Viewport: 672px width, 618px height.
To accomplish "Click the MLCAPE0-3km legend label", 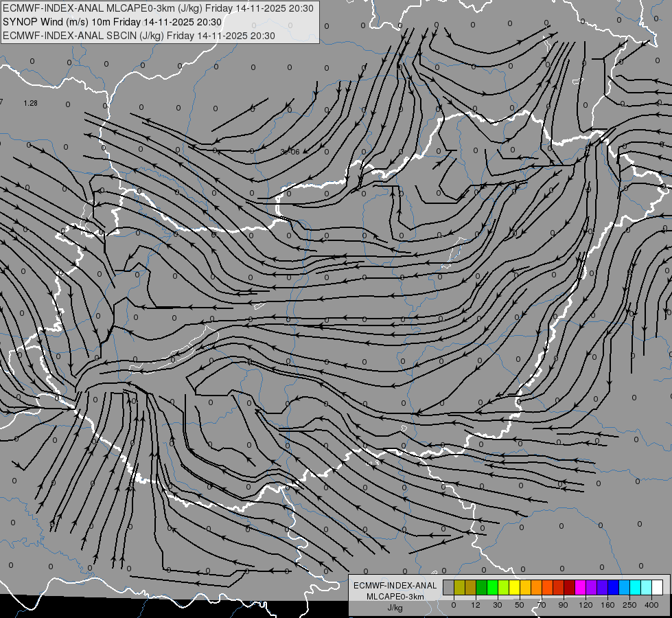I will pos(395,597).
